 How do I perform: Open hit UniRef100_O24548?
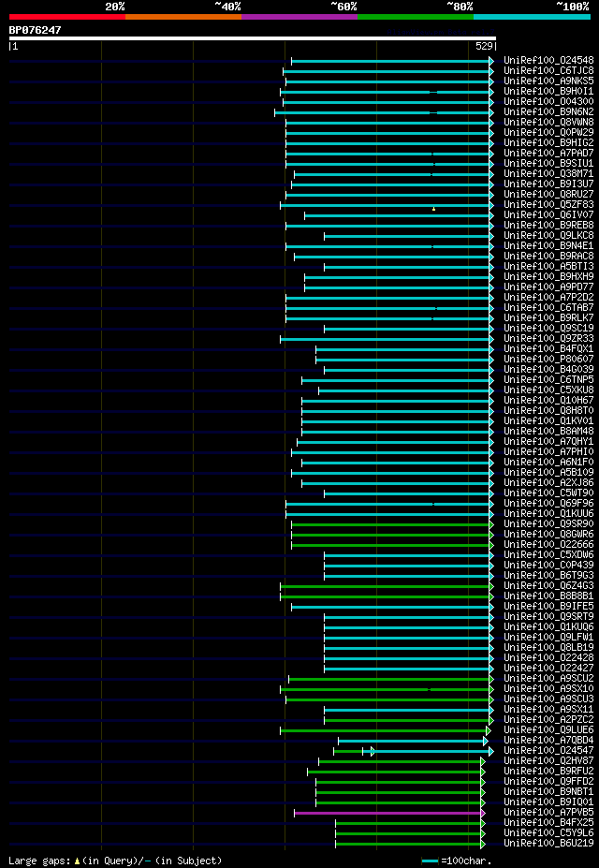[x=548, y=61]
